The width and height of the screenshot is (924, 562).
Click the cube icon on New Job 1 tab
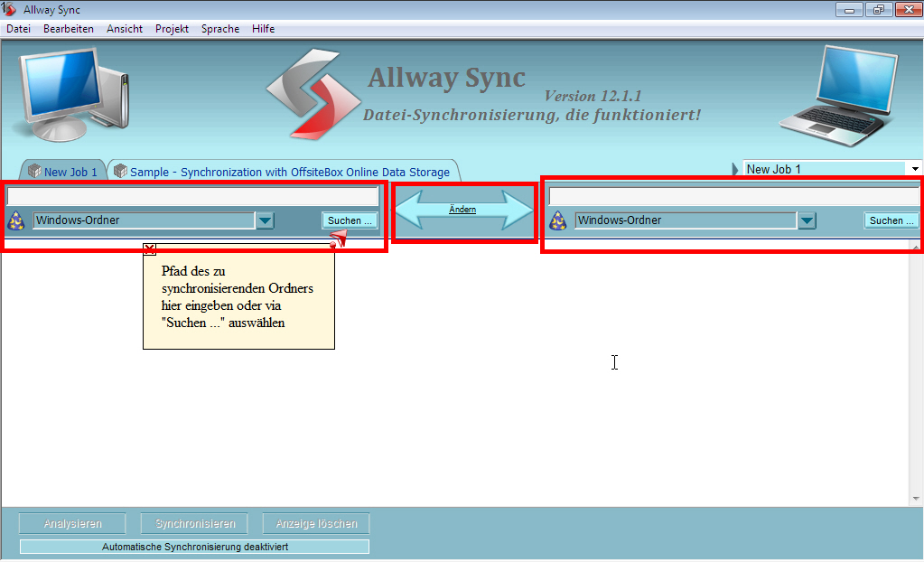tap(34, 172)
